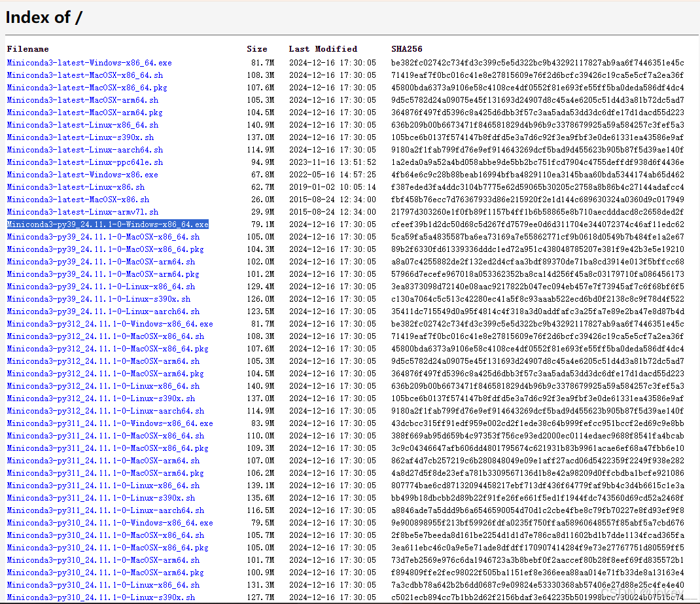Click the Filename column header

tap(27, 49)
